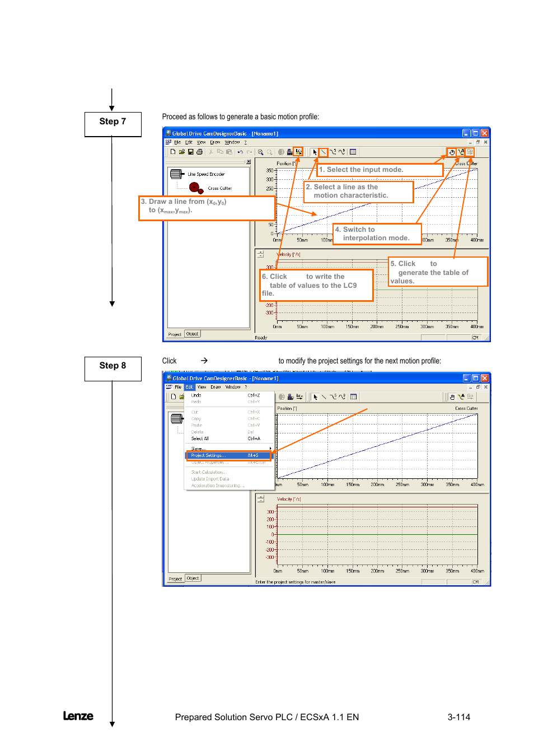This screenshot has height=756, width=534.
Task: Click the LC9 icon in Step 8 window toolbar
Action: pos(299,396)
